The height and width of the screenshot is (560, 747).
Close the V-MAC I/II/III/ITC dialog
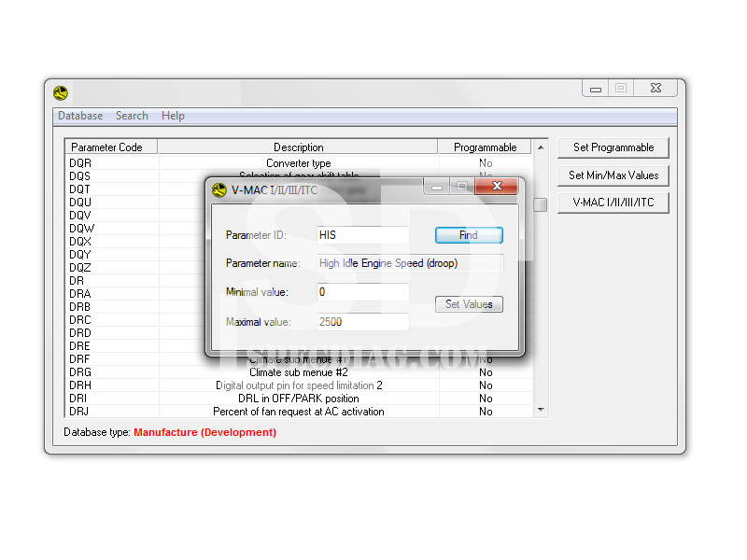click(497, 187)
